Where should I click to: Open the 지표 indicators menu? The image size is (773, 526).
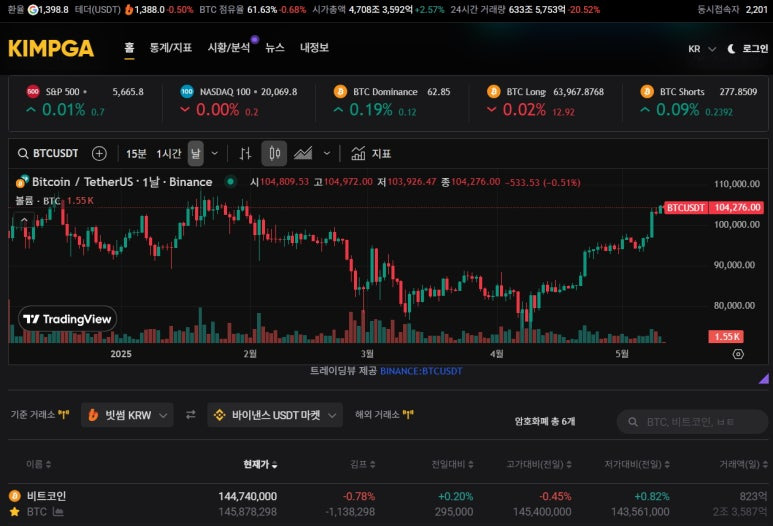371,154
